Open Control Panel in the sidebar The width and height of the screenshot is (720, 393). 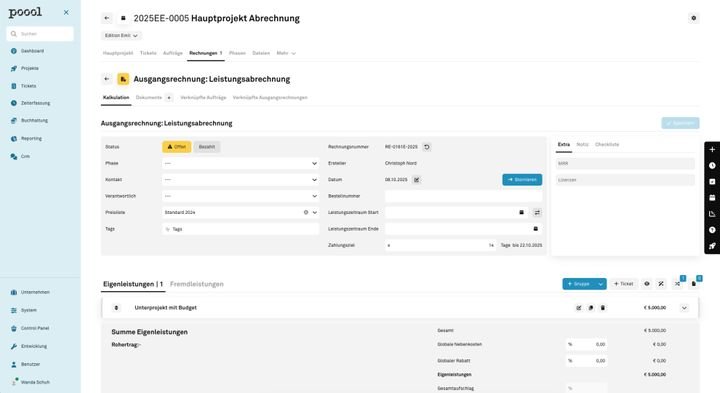point(35,328)
